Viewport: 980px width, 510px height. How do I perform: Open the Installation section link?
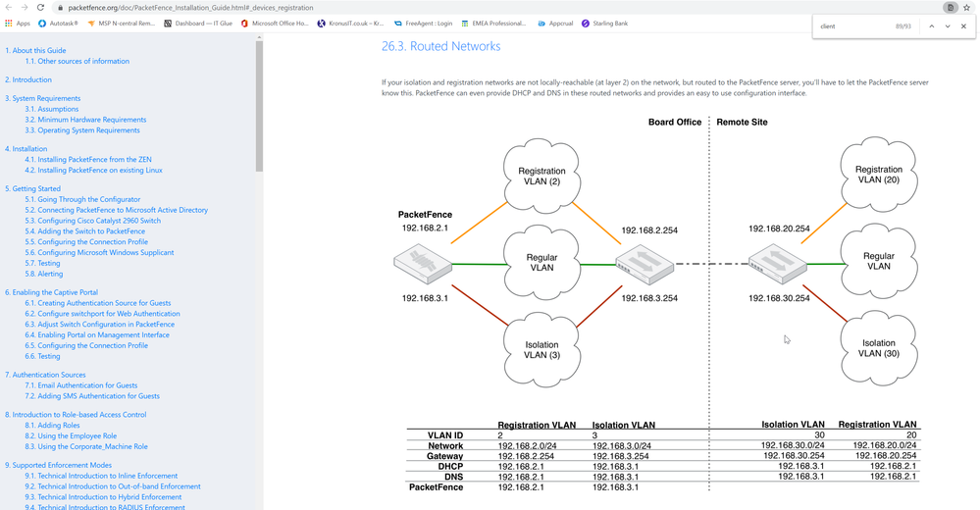click(x=26, y=149)
